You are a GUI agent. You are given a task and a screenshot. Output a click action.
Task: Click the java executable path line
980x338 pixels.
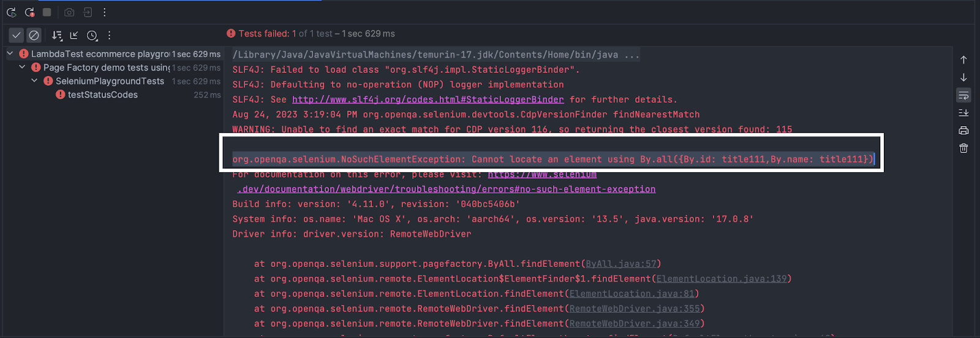pyautogui.click(x=435, y=54)
